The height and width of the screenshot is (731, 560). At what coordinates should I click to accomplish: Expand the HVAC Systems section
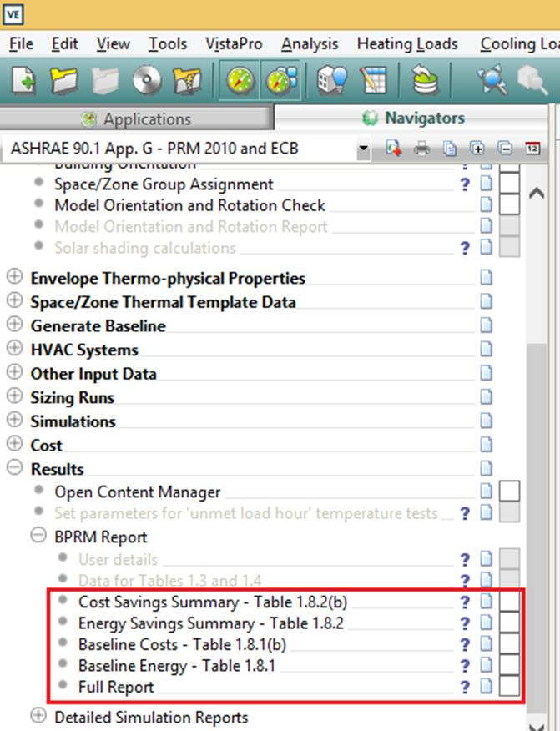(x=14, y=348)
